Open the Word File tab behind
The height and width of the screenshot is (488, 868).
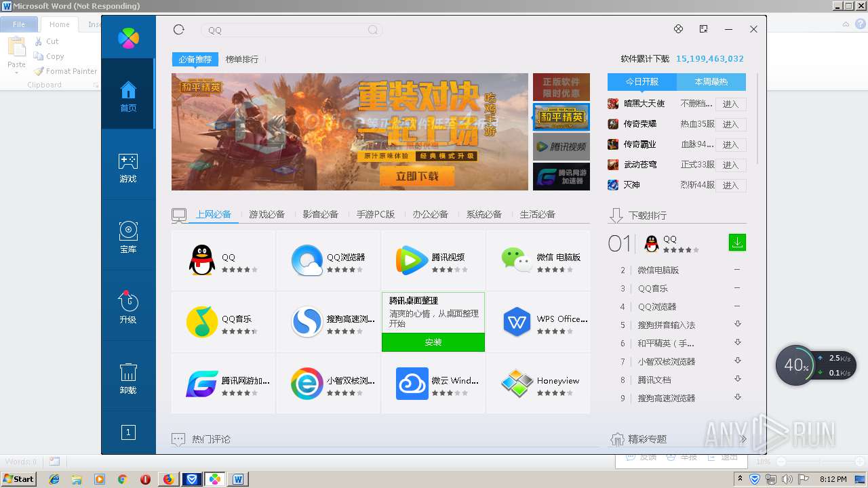pyautogui.click(x=19, y=24)
